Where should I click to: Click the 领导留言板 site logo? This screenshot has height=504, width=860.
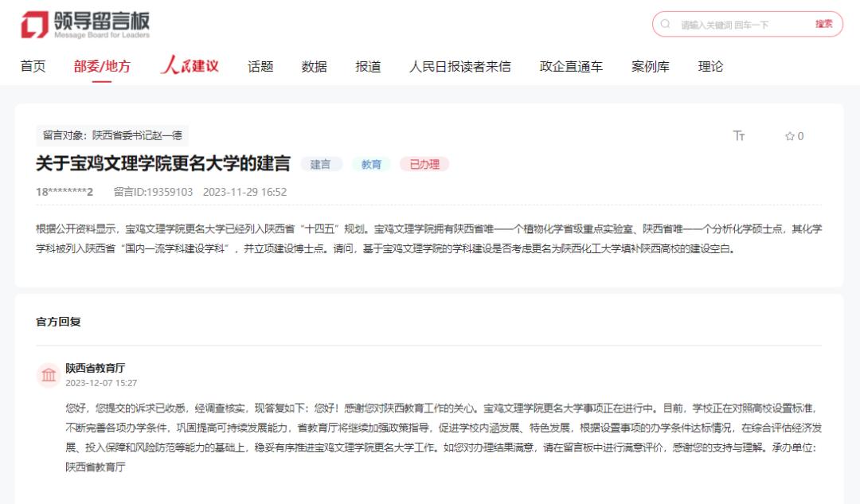pos(85,25)
